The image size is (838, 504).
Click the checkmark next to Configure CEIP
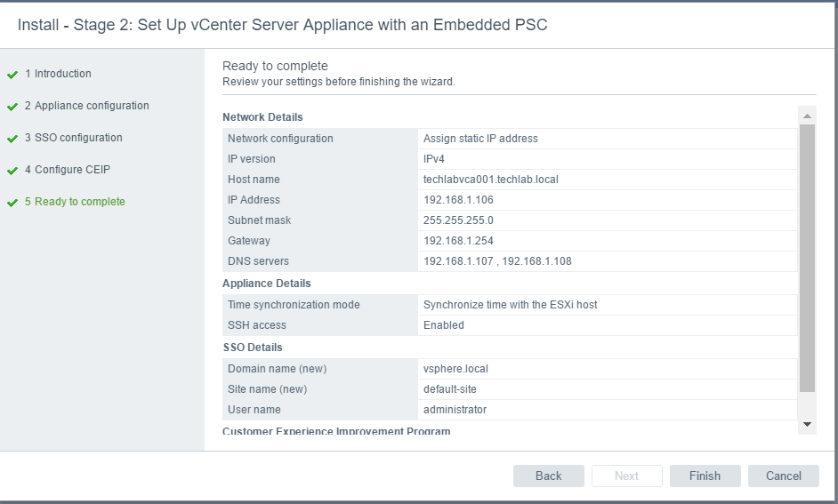click(x=12, y=171)
